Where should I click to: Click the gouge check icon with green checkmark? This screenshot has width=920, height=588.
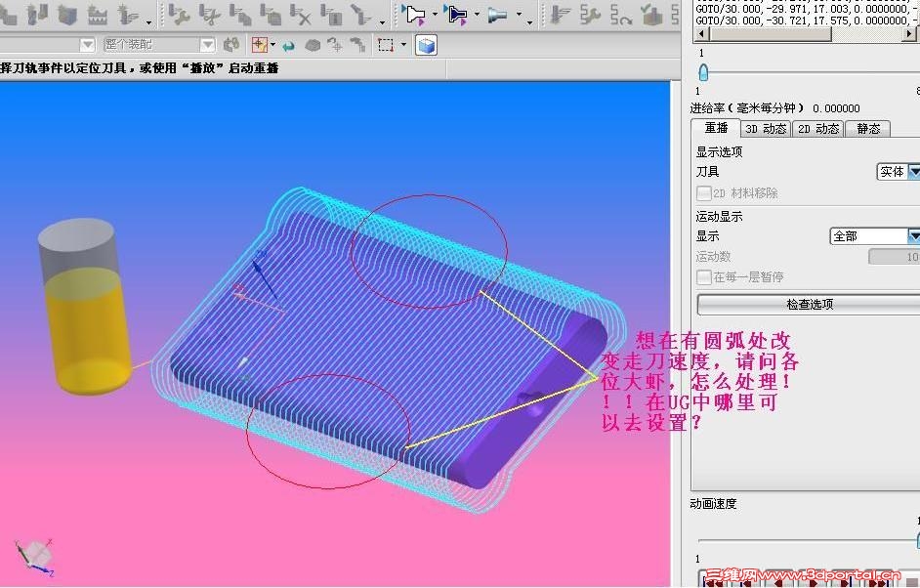[651, 13]
